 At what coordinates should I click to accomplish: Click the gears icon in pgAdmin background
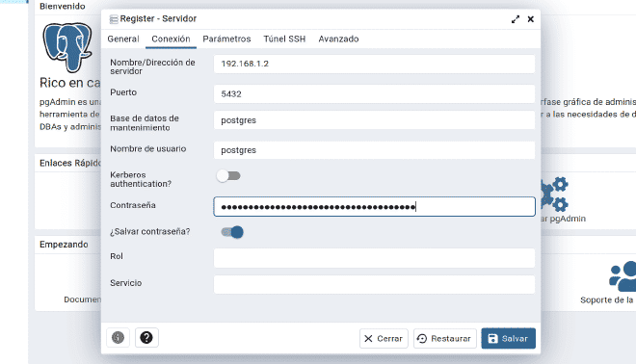554,194
